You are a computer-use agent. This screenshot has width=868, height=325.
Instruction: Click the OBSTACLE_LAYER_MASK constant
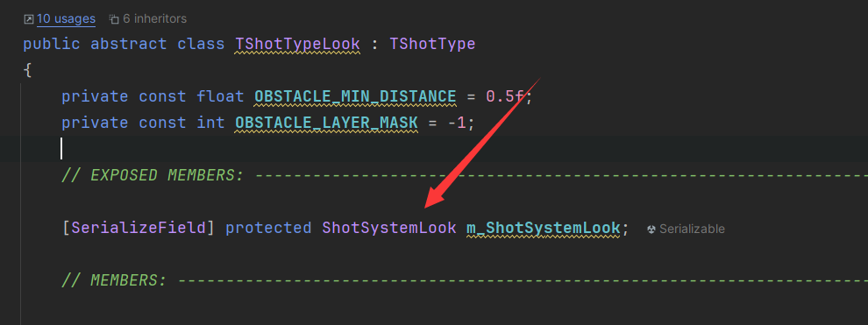(326, 123)
